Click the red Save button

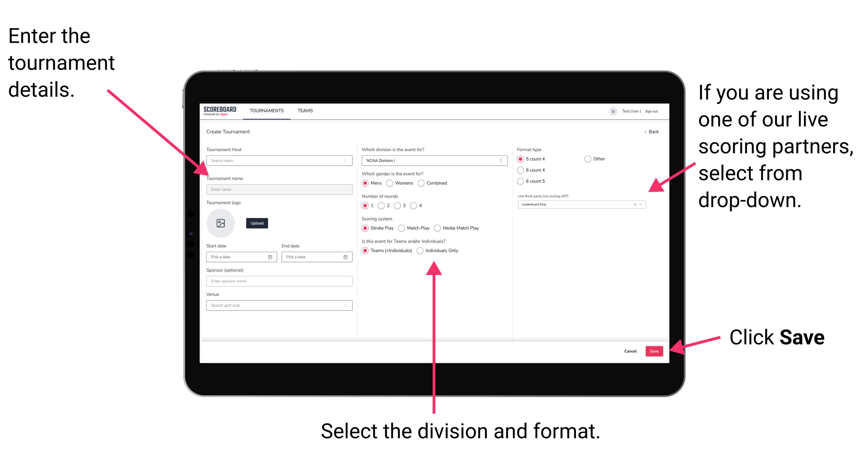point(655,351)
